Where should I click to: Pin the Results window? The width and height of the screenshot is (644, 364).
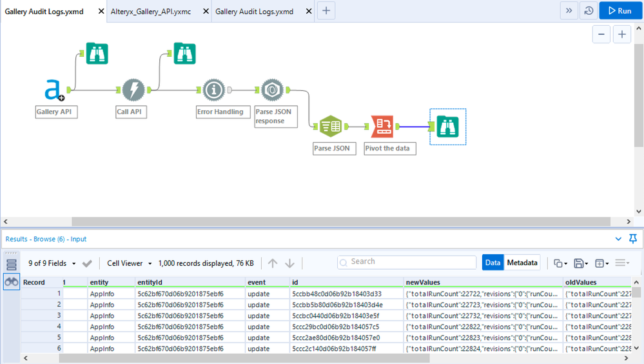(x=632, y=239)
